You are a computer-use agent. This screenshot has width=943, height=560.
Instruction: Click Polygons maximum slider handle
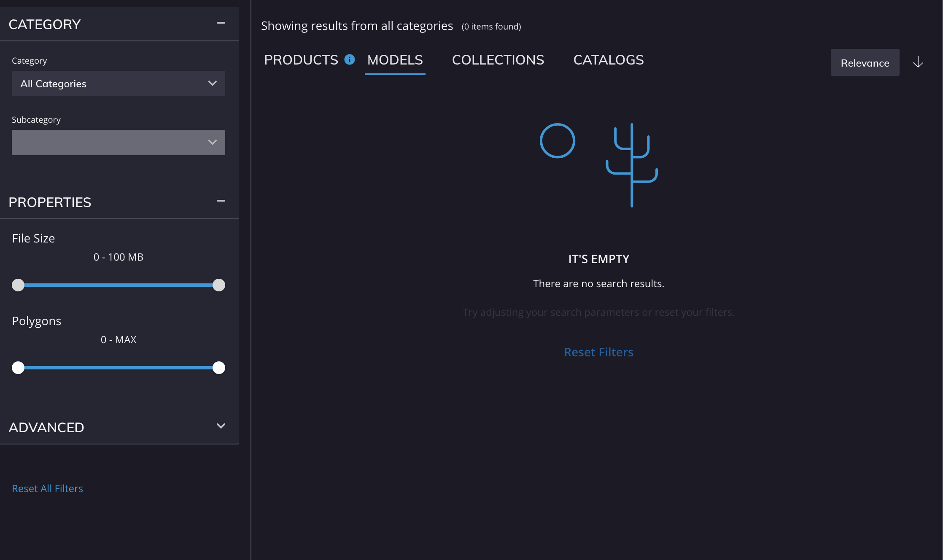(218, 368)
